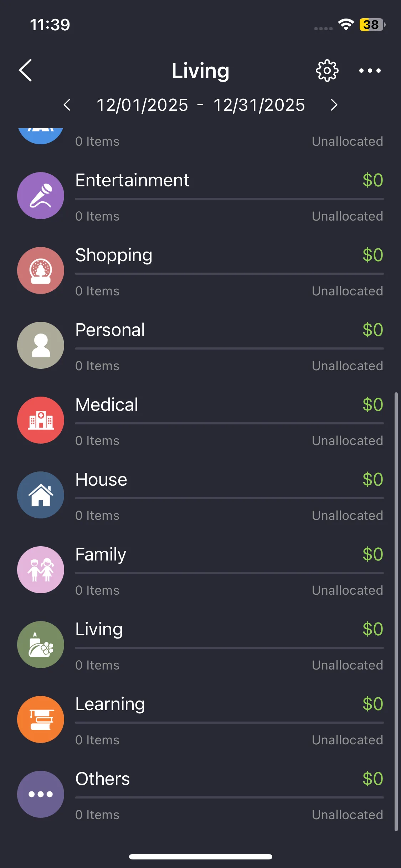Open the three-dot more options menu
Screen dimensions: 401x868
pyautogui.click(x=370, y=71)
